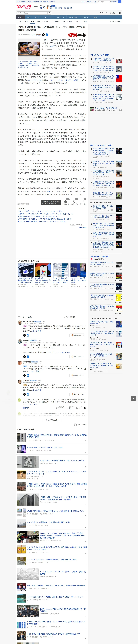Open 購入履歴 link
Image resolution: width=138 pixels, height=644 pixels.
click(112, 13)
